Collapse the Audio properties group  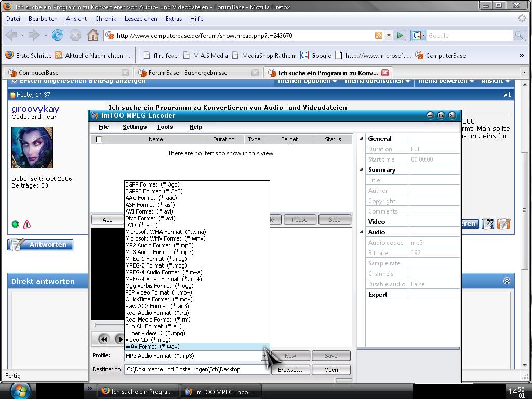tap(361, 232)
